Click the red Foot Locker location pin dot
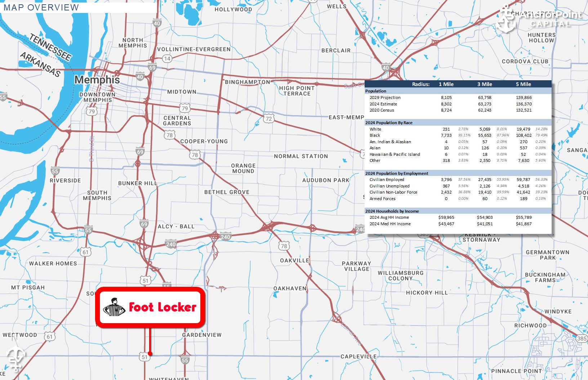588x380 pixels. tap(150, 354)
